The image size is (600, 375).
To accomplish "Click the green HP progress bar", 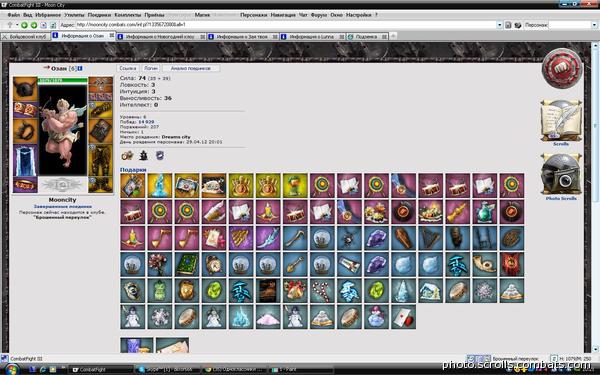I will tap(63, 80).
